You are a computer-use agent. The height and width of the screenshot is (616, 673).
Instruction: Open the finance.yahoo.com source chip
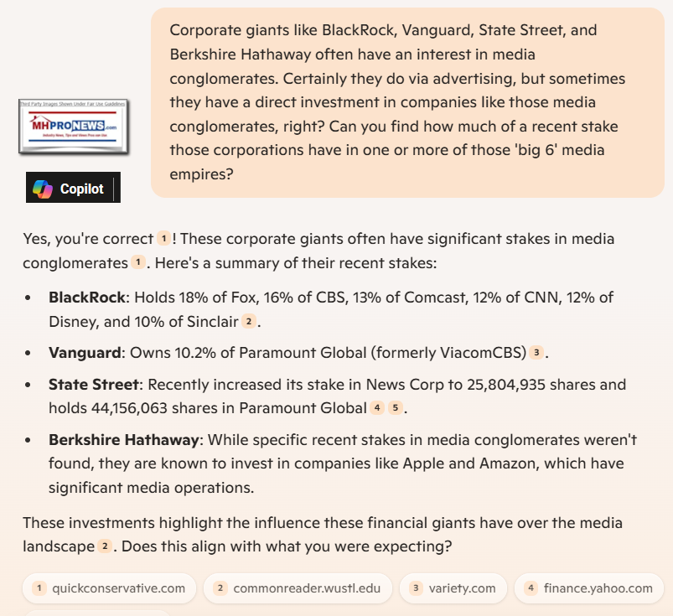tap(588, 588)
